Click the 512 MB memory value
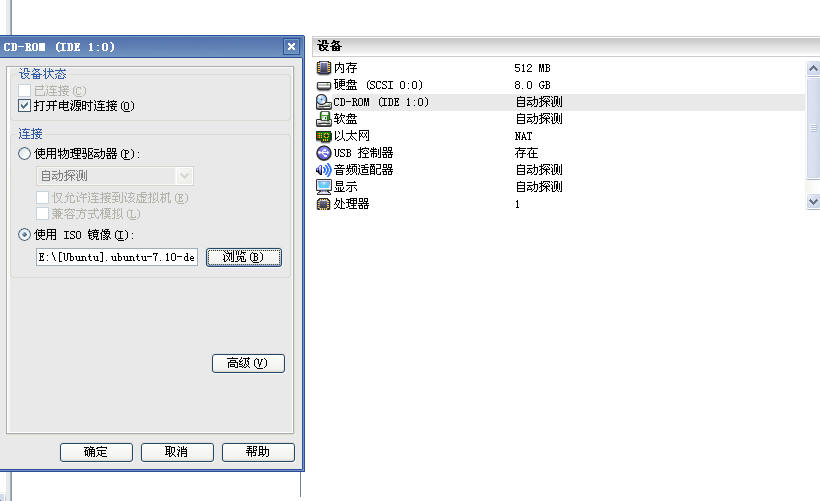 pos(532,68)
